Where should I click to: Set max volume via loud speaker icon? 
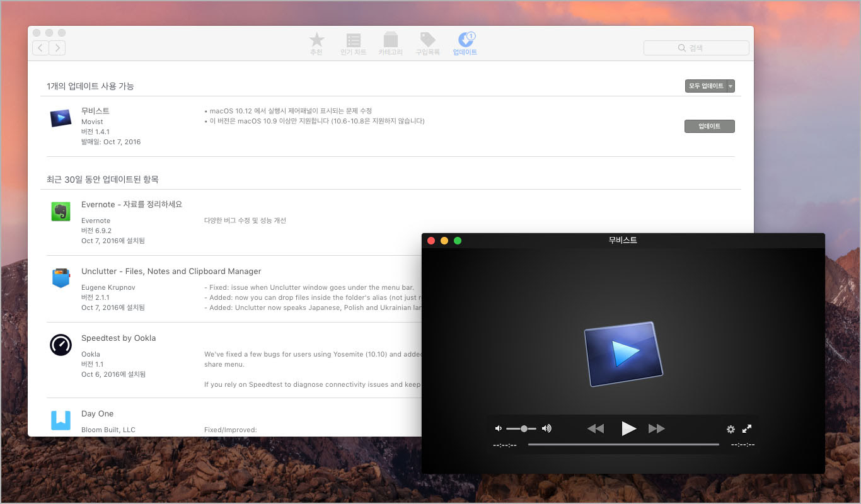[546, 428]
